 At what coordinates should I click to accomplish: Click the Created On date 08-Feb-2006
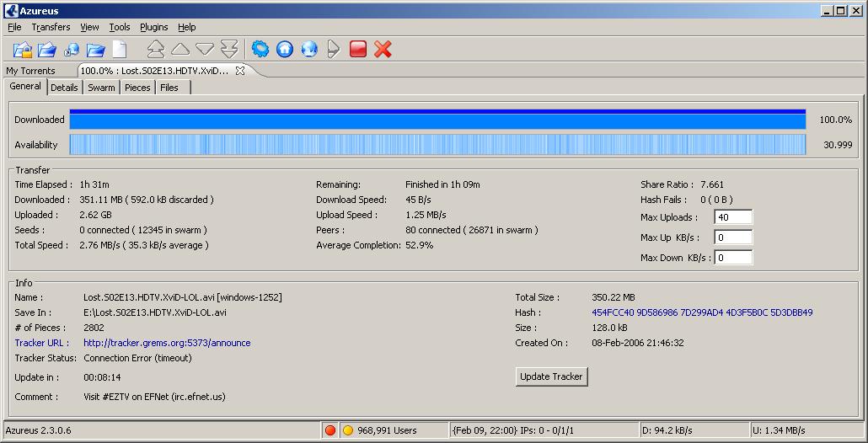tap(638, 343)
